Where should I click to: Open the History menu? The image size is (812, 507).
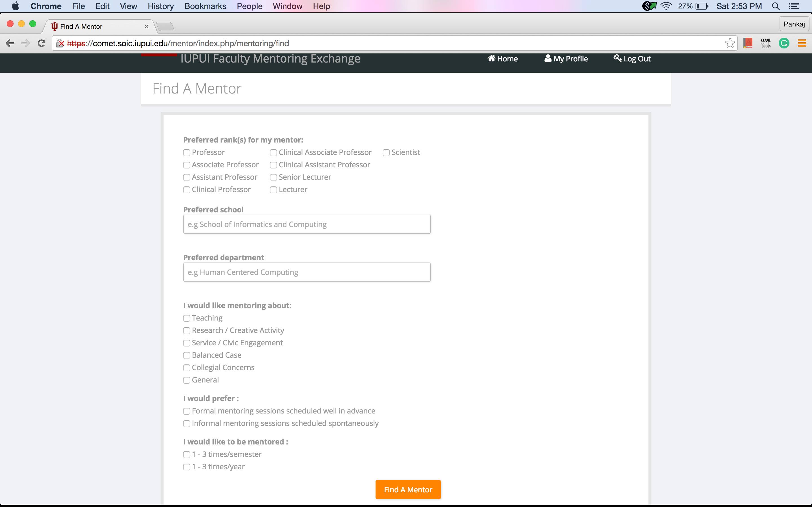pyautogui.click(x=161, y=6)
